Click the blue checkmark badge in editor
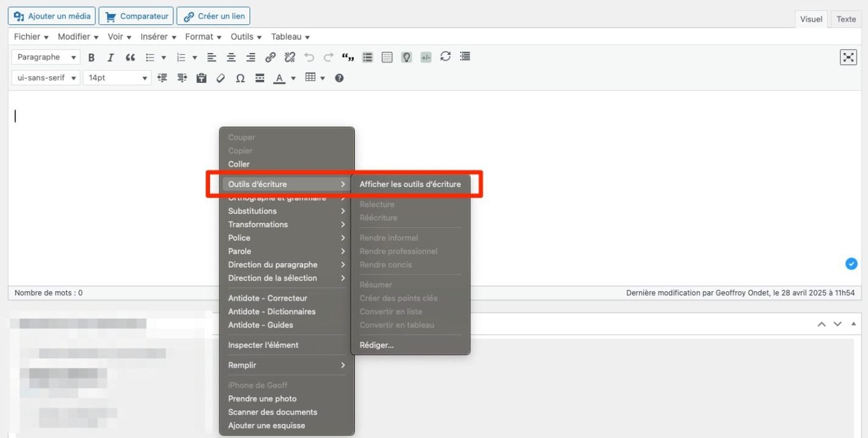 pos(851,264)
